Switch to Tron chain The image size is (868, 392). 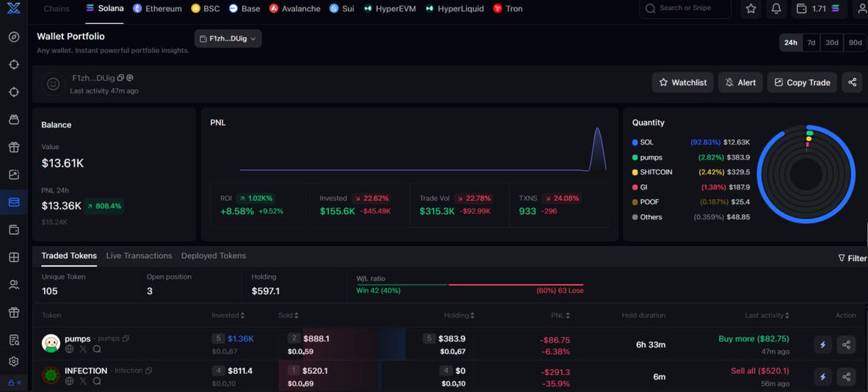tap(508, 9)
